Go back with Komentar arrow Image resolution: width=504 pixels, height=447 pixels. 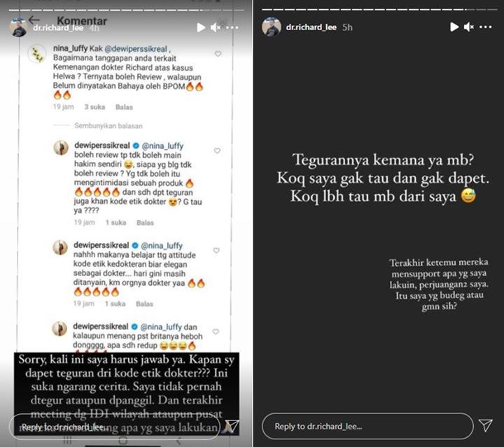pos(34,20)
